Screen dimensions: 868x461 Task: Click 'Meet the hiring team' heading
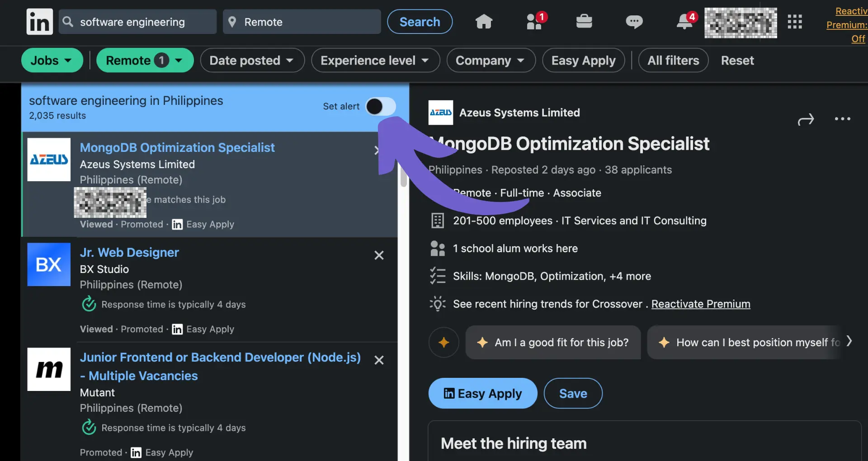pyautogui.click(x=514, y=443)
